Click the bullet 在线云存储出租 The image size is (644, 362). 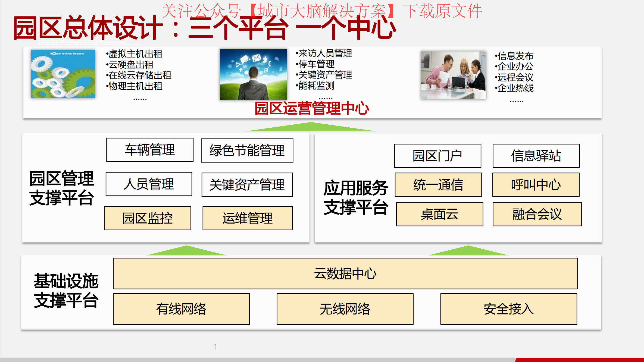coord(139,75)
